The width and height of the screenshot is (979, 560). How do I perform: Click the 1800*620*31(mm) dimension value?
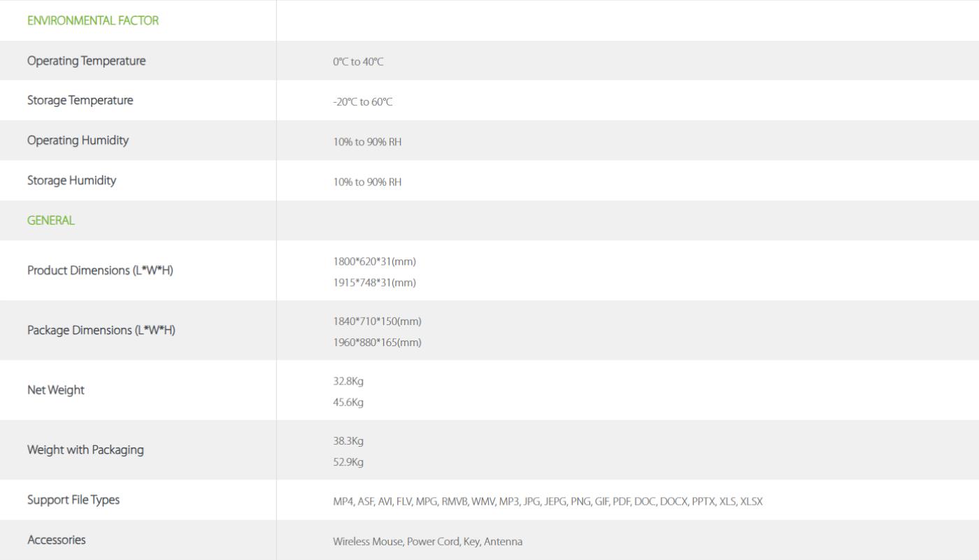coord(374,261)
